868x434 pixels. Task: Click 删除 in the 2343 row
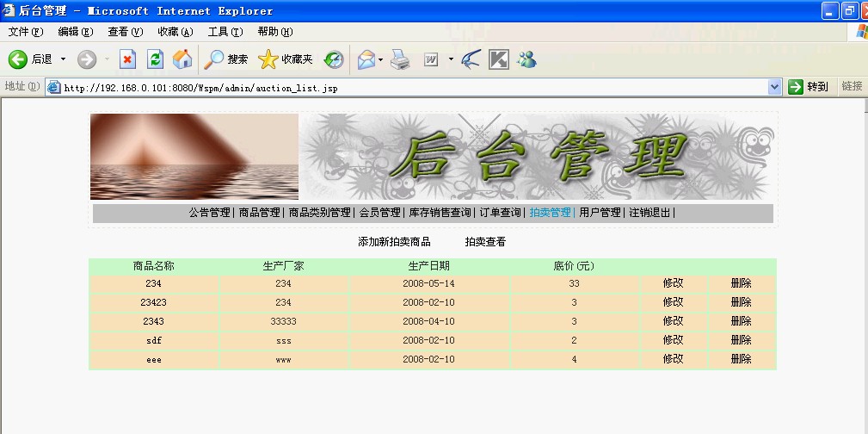(742, 321)
